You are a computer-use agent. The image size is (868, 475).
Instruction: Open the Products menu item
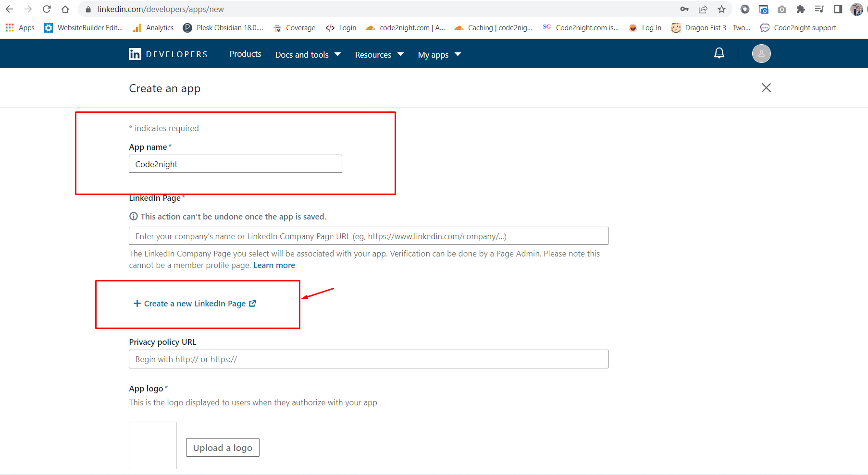245,54
